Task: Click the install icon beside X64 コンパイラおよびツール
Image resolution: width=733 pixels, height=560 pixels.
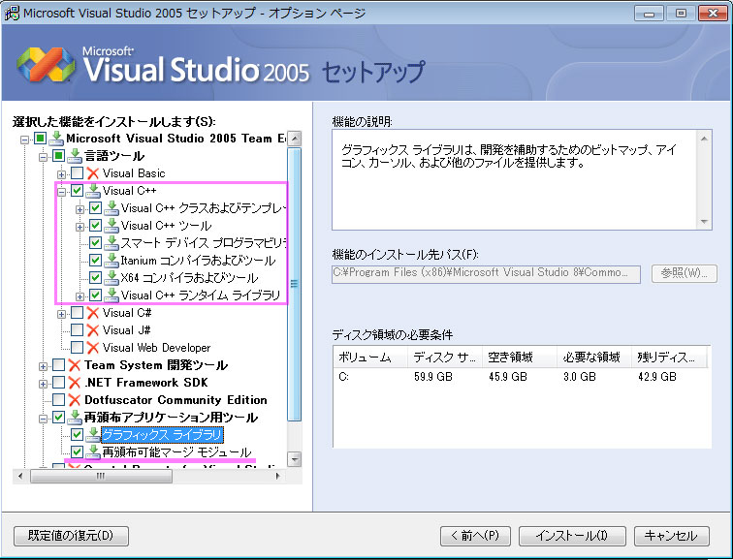Action: pos(112,278)
